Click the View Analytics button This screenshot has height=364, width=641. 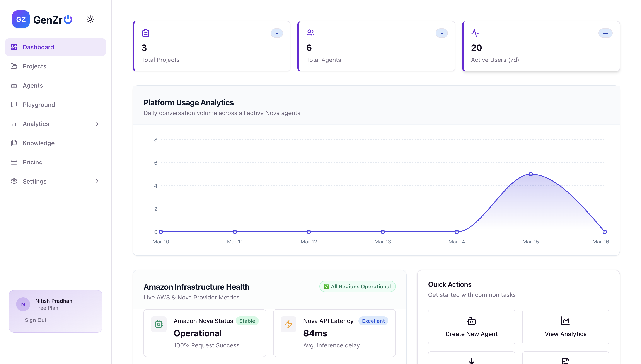tap(565, 327)
